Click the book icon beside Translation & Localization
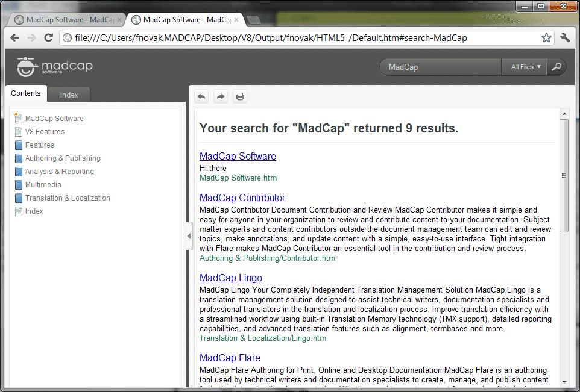The height and width of the screenshot is (392, 580). click(19, 198)
